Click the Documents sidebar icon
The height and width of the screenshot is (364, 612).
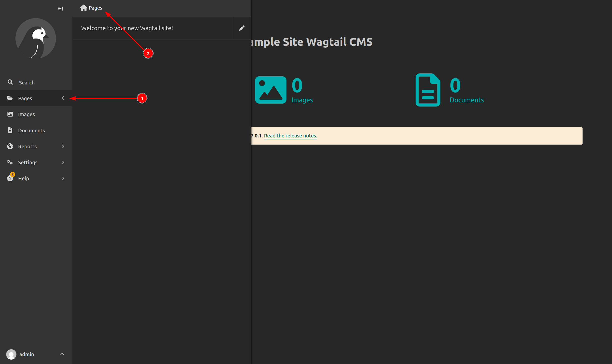(10, 130)
